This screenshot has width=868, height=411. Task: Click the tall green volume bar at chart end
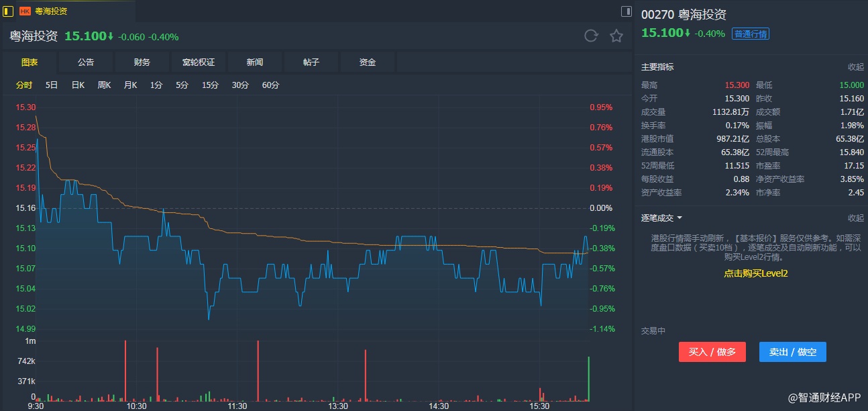coord(589,379)
